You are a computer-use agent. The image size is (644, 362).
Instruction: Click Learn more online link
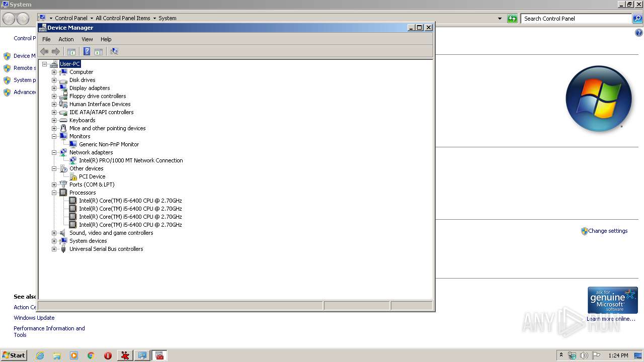[x=611, y=319]
